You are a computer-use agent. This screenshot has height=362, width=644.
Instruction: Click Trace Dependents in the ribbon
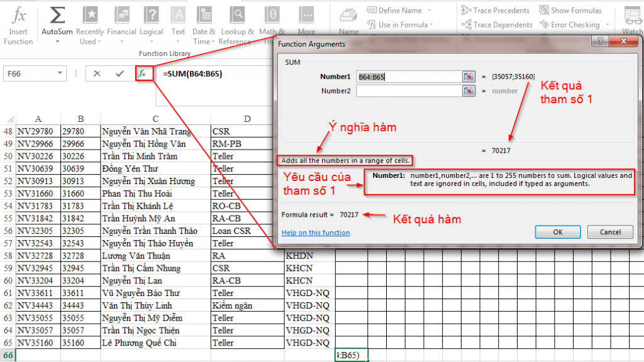[x=497, y=25]
